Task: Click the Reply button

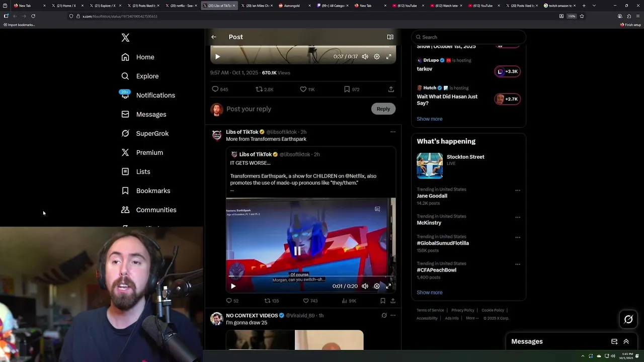Action: pos(383,109)
